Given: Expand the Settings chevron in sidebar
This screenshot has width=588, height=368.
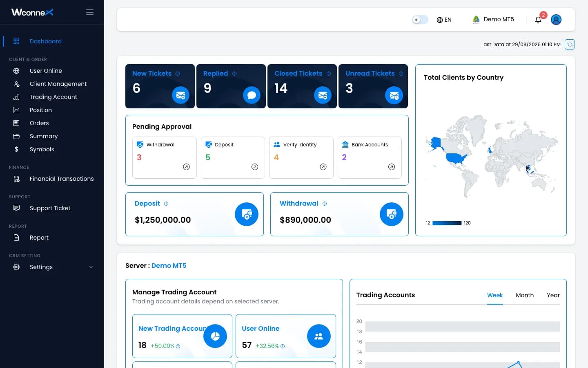Looking at the screenshot, I should (x=91, y=267).
